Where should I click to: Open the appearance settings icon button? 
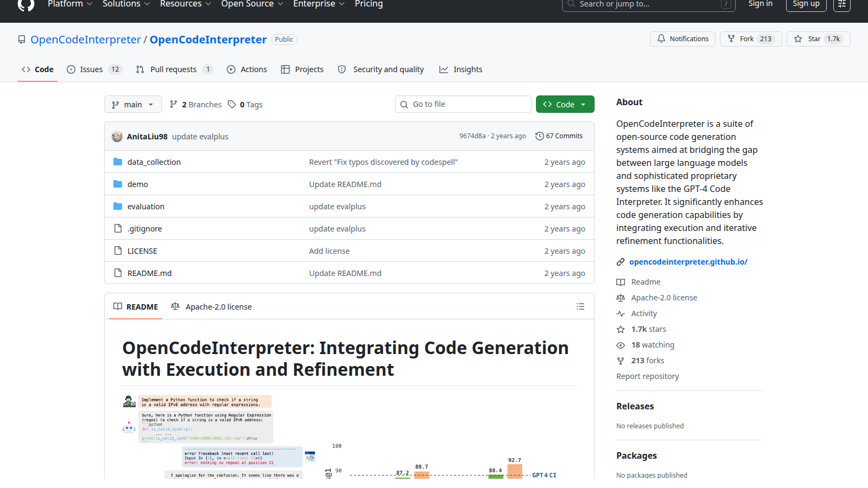click(x=842, y=4)
